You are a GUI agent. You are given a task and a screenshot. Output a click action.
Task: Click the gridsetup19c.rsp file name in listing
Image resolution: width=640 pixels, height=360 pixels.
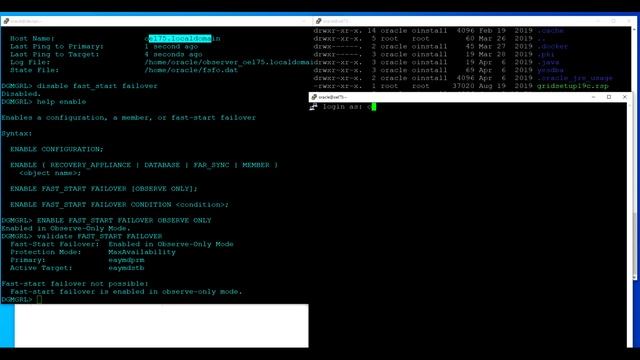pos(572,86)
